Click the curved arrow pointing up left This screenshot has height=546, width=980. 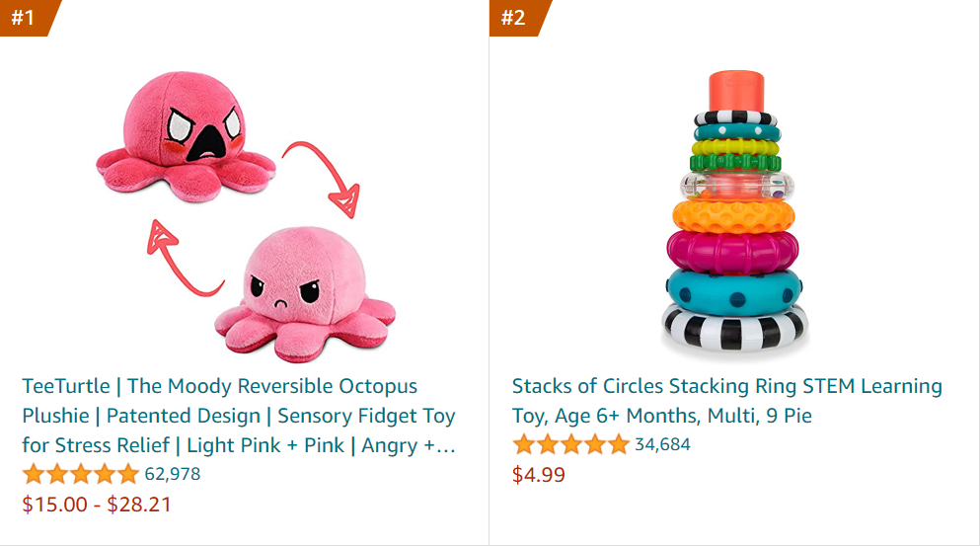pyautogui.click(x=176, y=257)
